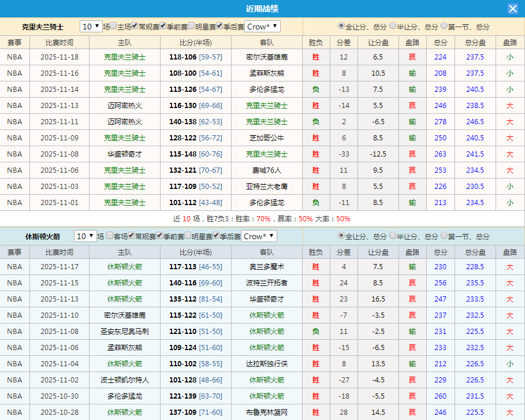
Task: Select the 半让分、总分 radio for the Cavaliers
Action: click(392, 25)
